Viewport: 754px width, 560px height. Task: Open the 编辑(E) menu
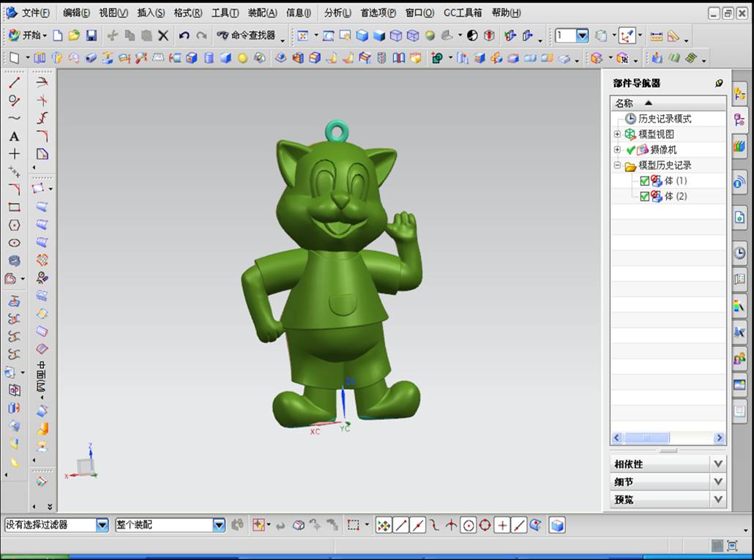(76, 13)
